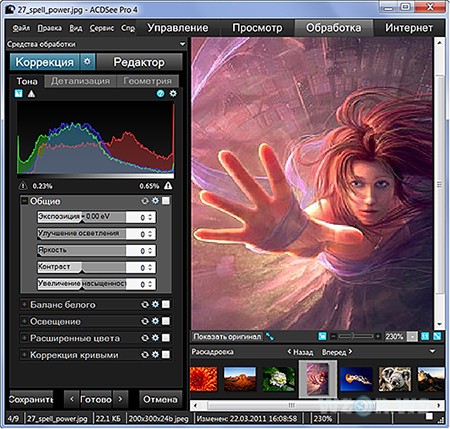Reset the Расширенные цвета settings
This screenshot has width=450, height=429.
145,338
